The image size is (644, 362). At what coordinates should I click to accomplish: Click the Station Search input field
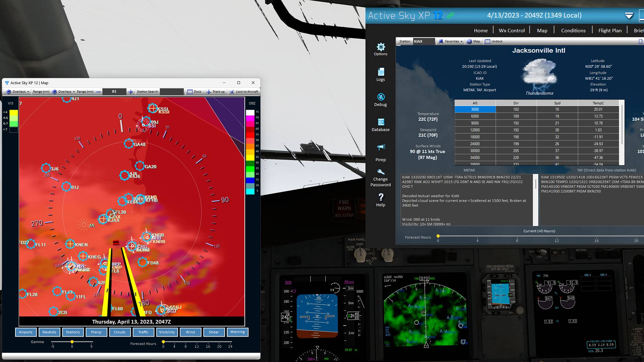pyautogui.click(x=172, y=91)
